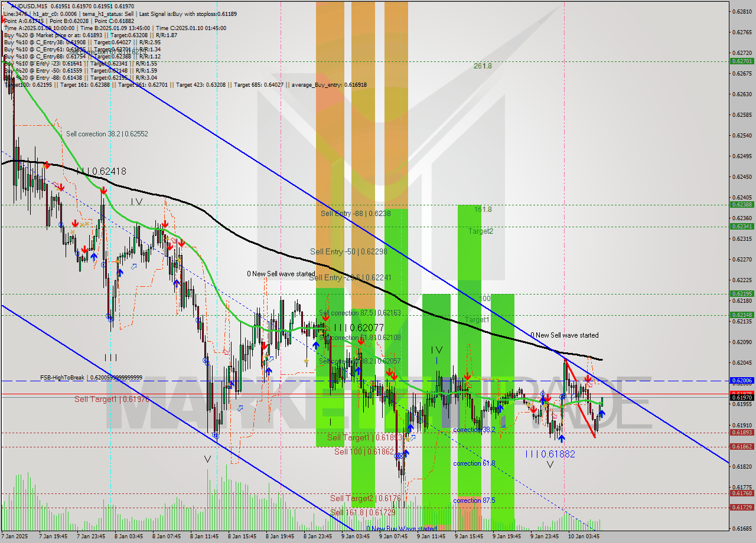Screen dimensions: 756x543
Task: Select the '9 Jan 19:45' time label
Action: click(507, 537)
